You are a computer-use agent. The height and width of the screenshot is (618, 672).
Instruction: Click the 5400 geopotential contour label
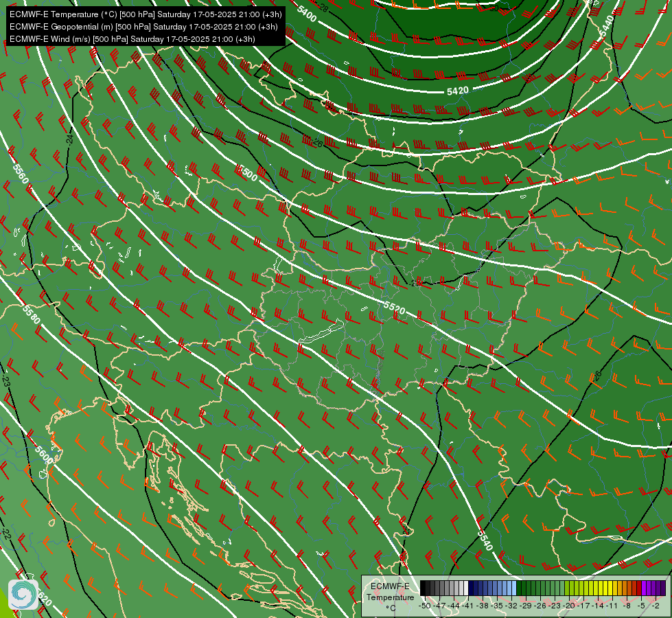[306, 14]
